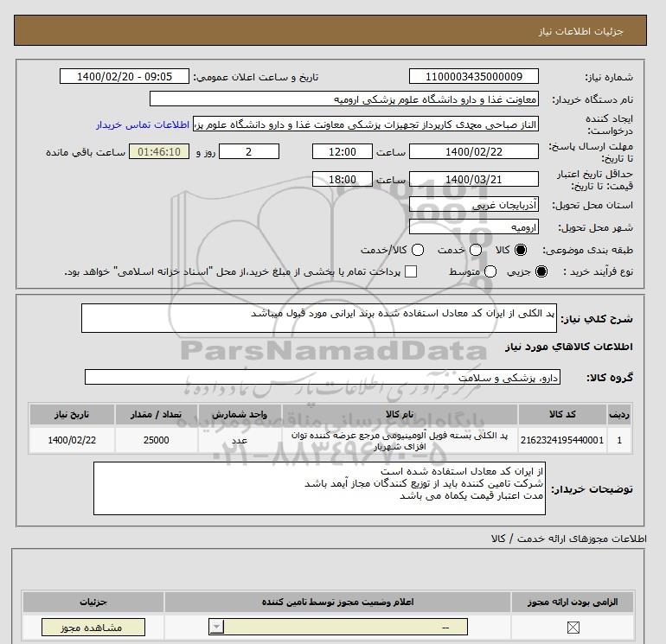Click the مشاهده مجوز button
Screen dimensions: 666x644
tap(93, 628)
